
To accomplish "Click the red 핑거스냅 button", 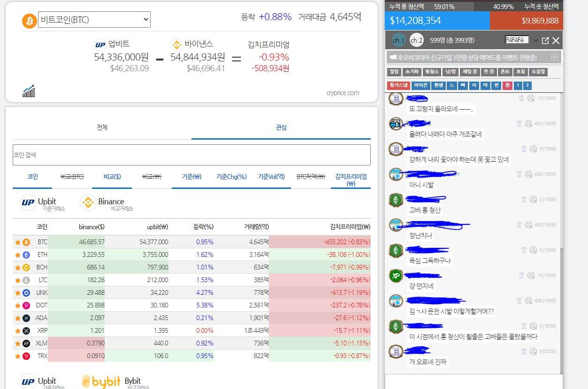I will (x=398, y=86).
